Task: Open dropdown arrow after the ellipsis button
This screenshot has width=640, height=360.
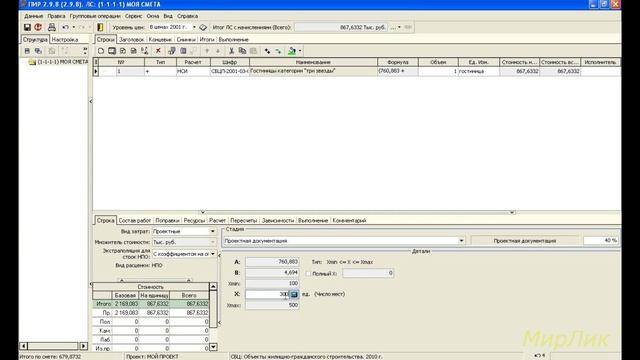Action: [x=399, y=27]
